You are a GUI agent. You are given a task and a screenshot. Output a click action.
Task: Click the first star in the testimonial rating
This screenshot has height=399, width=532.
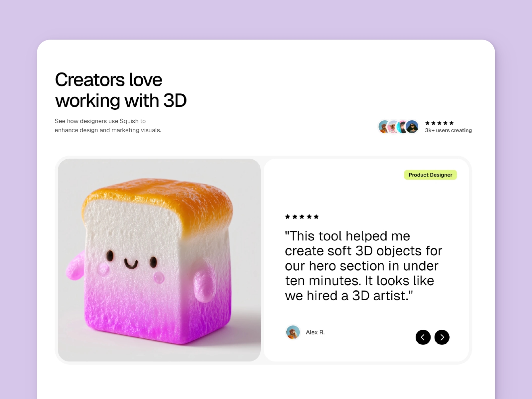(288, 217)
